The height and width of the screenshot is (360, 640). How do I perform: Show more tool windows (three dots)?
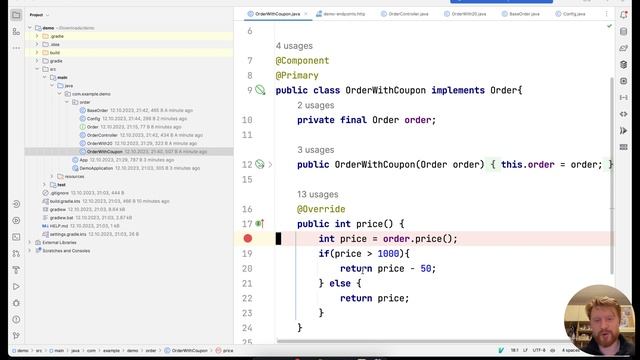[16, 48]
